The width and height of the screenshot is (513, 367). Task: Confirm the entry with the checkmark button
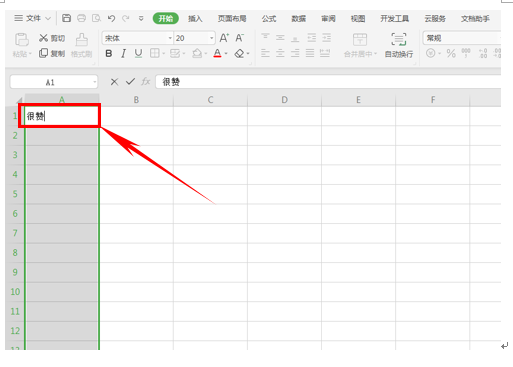point(130,82)
